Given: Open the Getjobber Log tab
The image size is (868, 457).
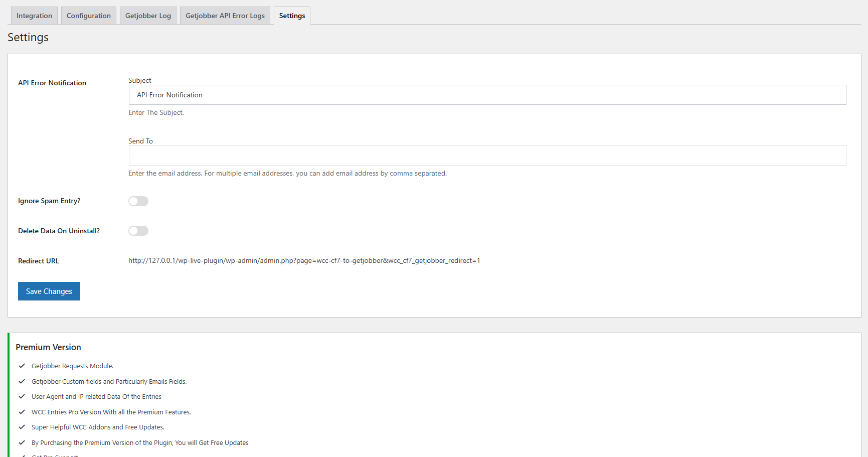Looking at the screenshot, I should pos(148,16).
